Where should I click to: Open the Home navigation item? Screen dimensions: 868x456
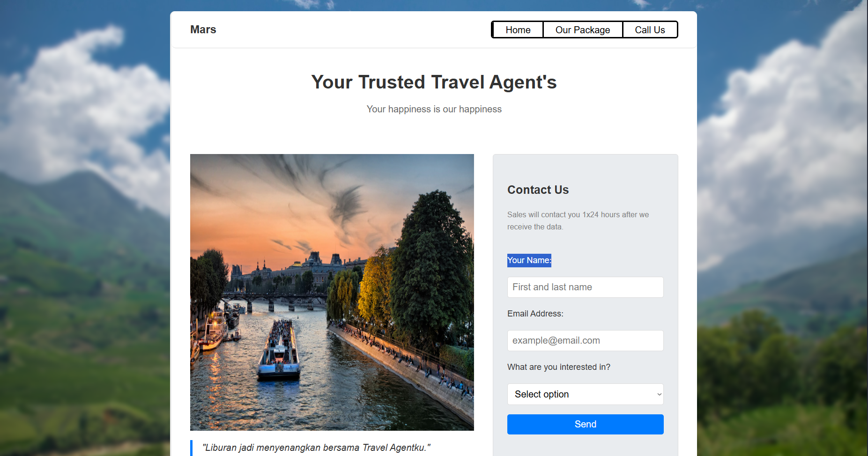click(518, 30)
